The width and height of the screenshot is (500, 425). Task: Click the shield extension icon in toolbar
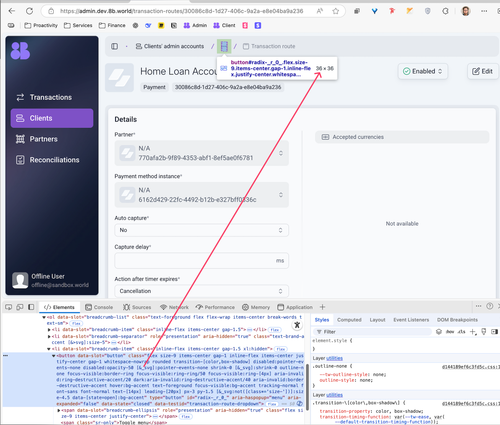(427, 11)
